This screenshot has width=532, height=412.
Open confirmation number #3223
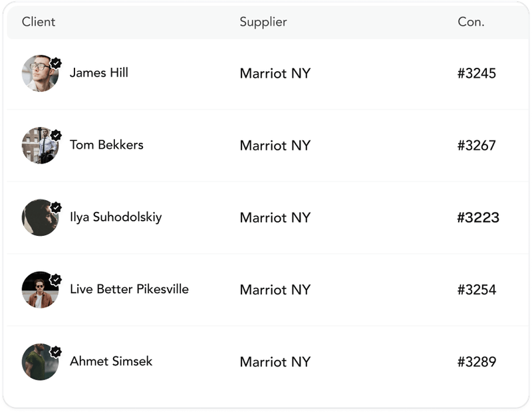(478, 218)
